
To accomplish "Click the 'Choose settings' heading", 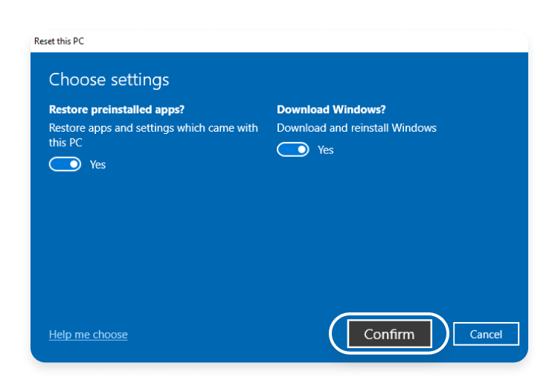I will click(109, 80).
